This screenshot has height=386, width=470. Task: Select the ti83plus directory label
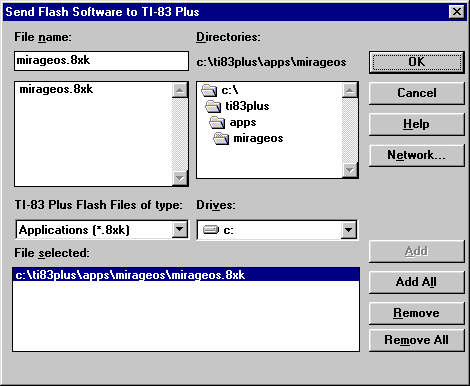coord(247,106)
